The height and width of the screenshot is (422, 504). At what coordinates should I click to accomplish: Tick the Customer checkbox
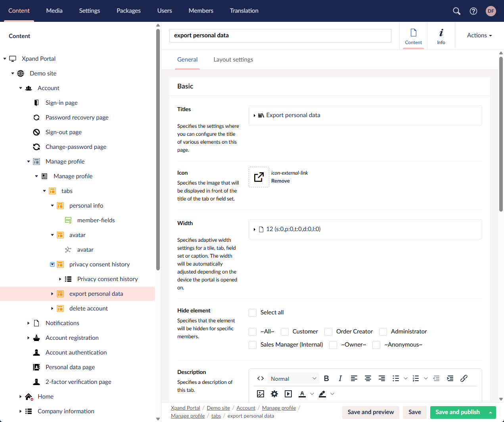click(285, 332)
